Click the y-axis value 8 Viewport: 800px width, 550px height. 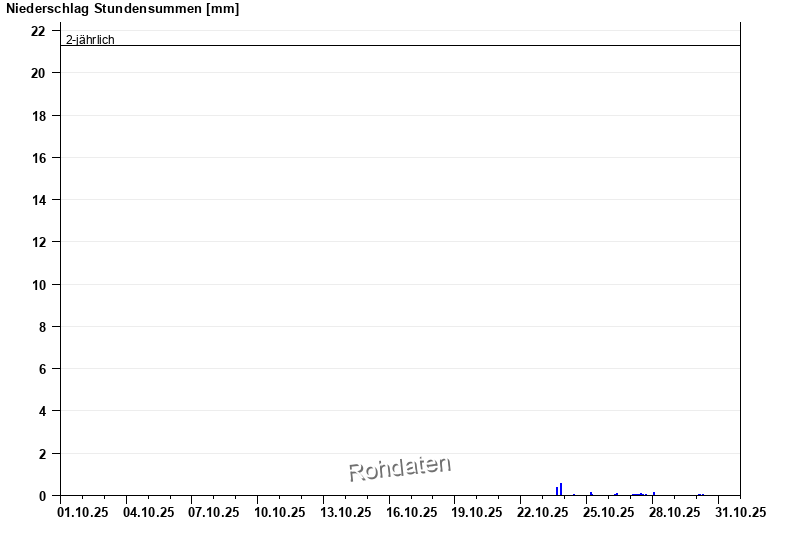click(x=42, y=327)
